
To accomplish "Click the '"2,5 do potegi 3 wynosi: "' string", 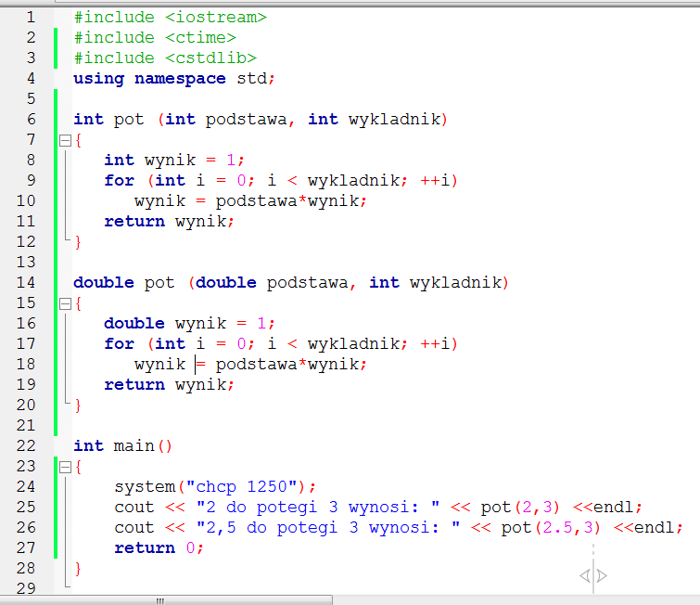I will point(328,528).
